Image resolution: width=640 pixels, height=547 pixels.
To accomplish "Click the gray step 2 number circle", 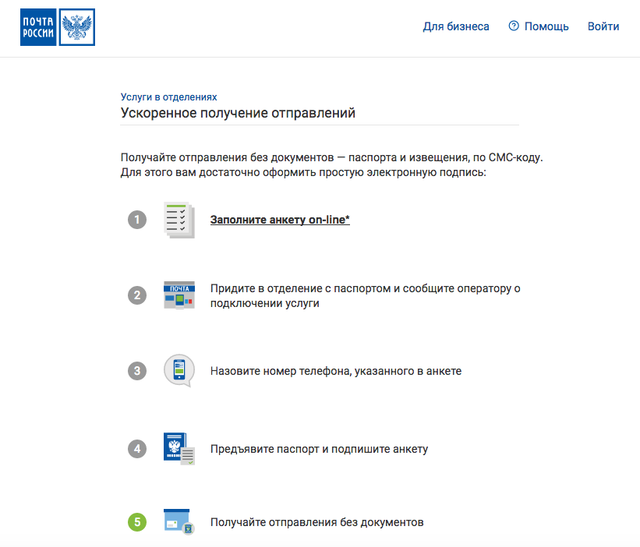I will (137, 295).
